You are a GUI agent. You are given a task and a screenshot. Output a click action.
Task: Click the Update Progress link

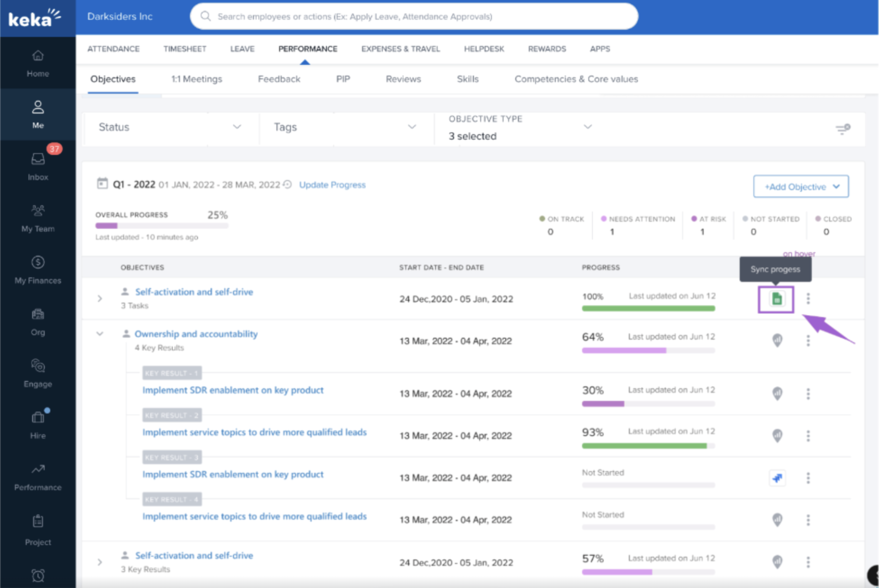pos(332,185)
